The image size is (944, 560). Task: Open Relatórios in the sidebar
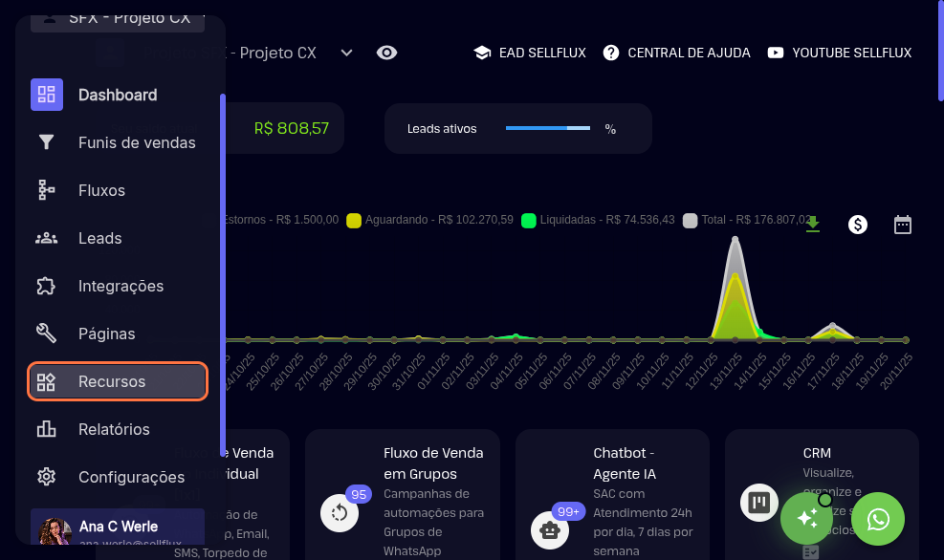(113, 429)
